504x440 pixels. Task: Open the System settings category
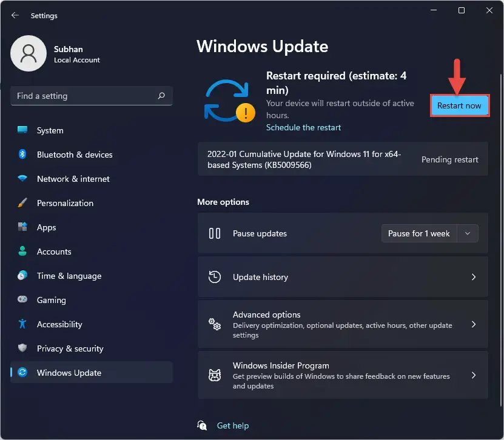pyautogui.click(x=92, y=130)
